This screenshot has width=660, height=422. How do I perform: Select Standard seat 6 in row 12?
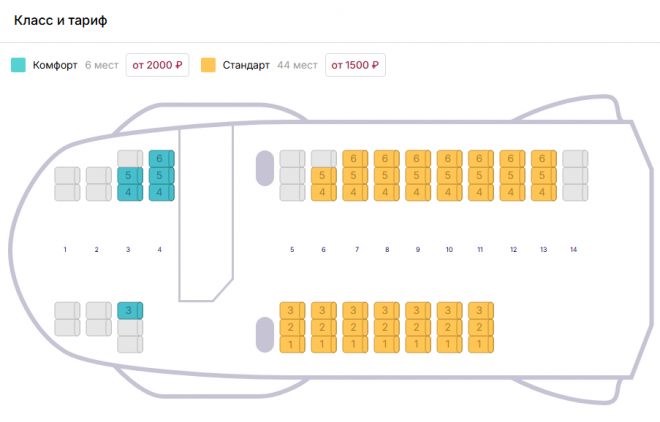[x=512, y=158]
